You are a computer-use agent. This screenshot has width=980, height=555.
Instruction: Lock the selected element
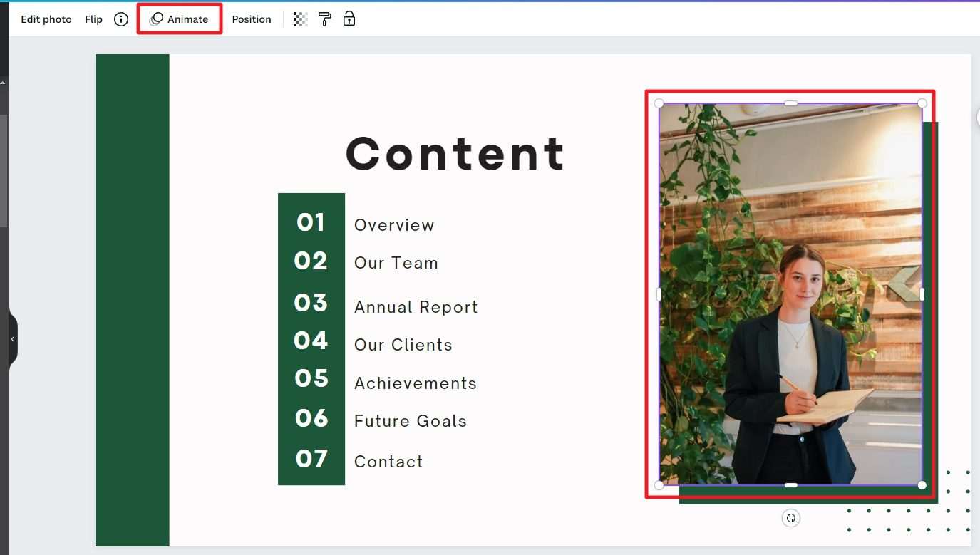pyautogui.click(x=349, y=19)
